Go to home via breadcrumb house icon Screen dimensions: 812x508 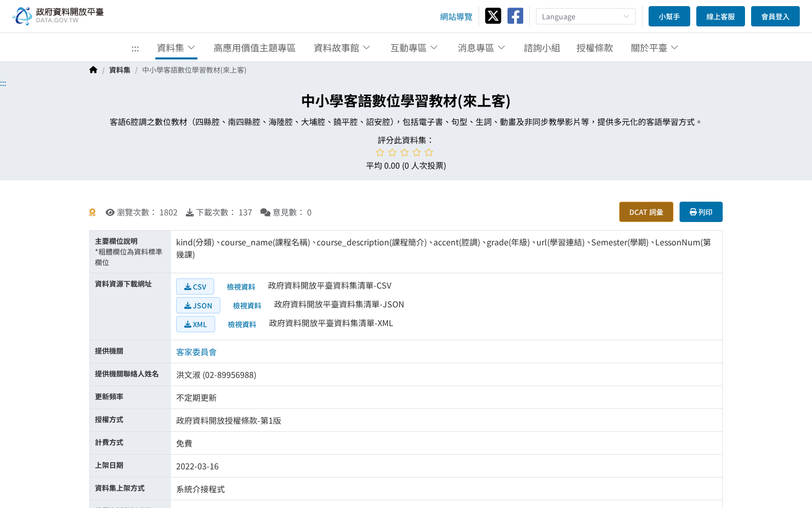pyautogui.click(x=93, y=70)
